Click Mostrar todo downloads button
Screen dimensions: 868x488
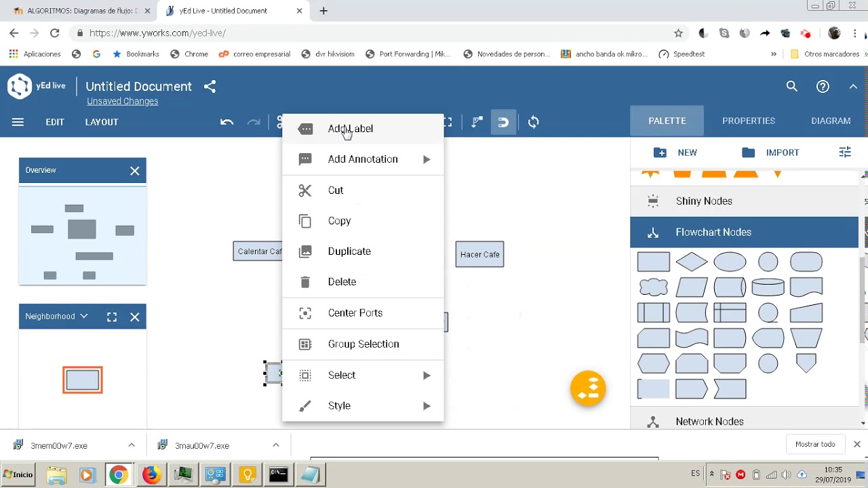(815, 445)
